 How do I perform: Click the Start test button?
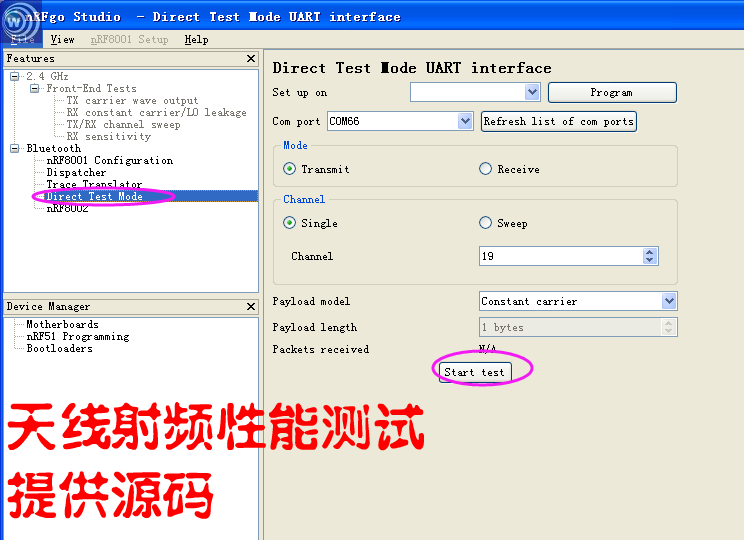tap(475, 372)
